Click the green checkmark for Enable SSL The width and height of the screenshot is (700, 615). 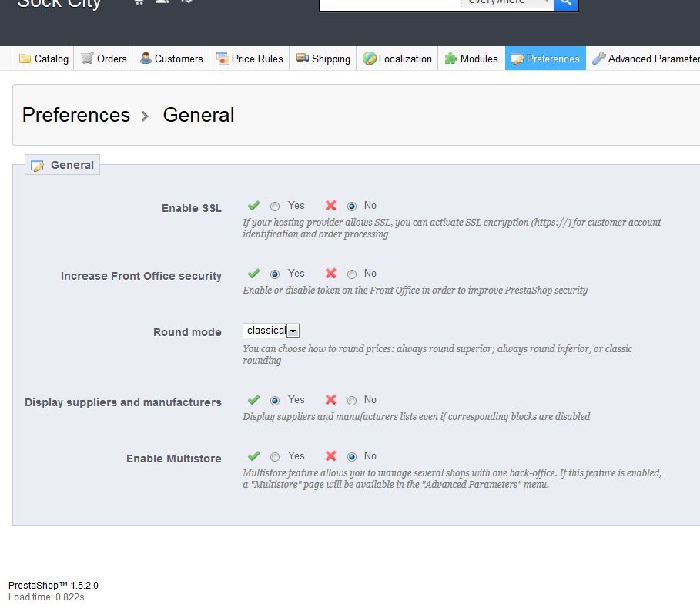pyautogui.click(x=253, y=206)
